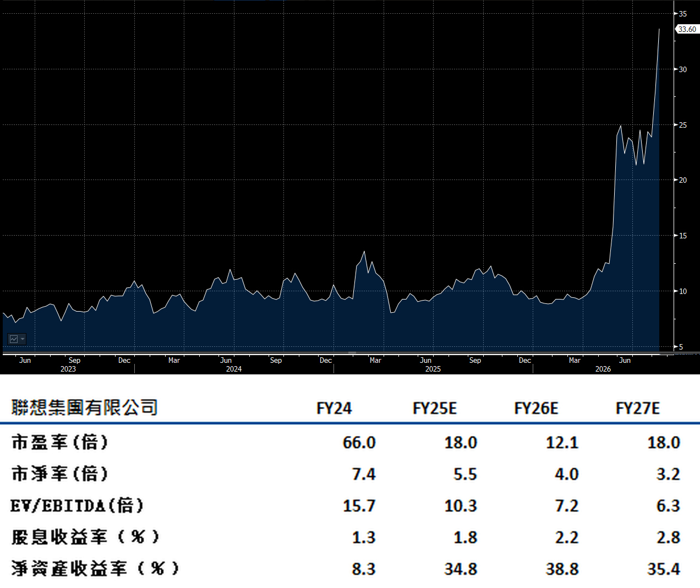The height and width of the screenshot is (588, 700).
Task: Select the 25 price axis label
Action: (682, 125)
